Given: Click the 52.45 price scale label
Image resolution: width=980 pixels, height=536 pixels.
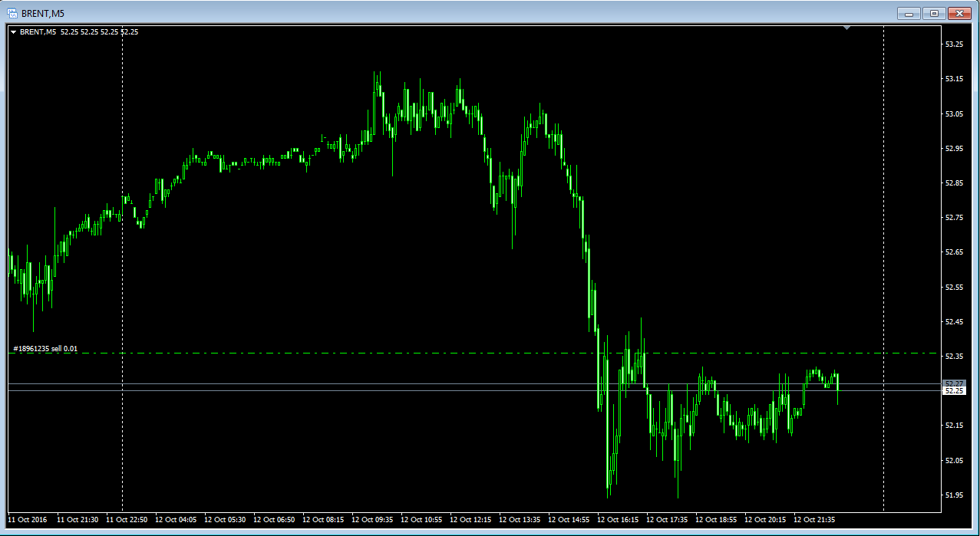Looking at the screenshot, I should coord(954,321).
